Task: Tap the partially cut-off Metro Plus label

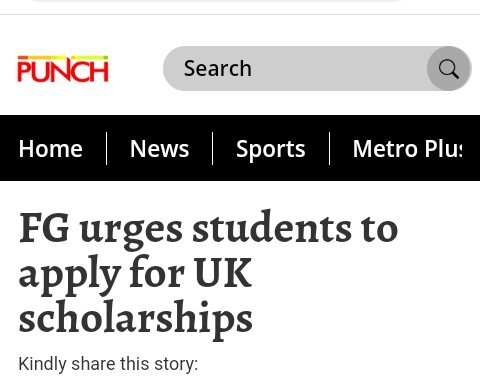Action: (x=407, y=149)
